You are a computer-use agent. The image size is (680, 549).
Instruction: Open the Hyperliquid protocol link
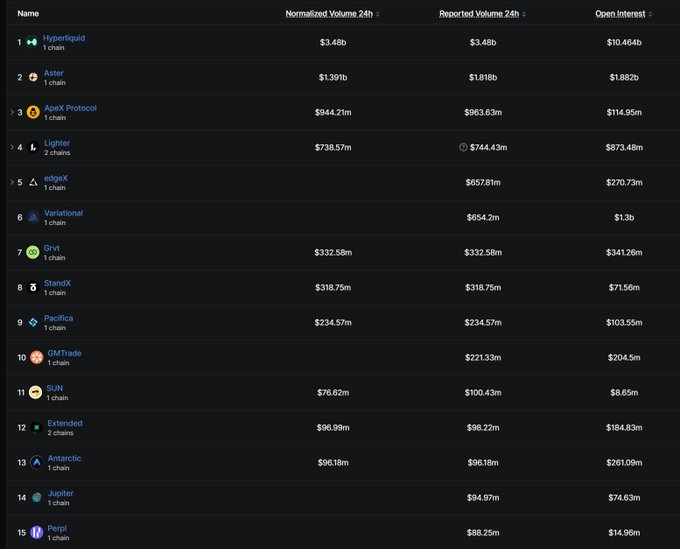[x=64, y=38]
